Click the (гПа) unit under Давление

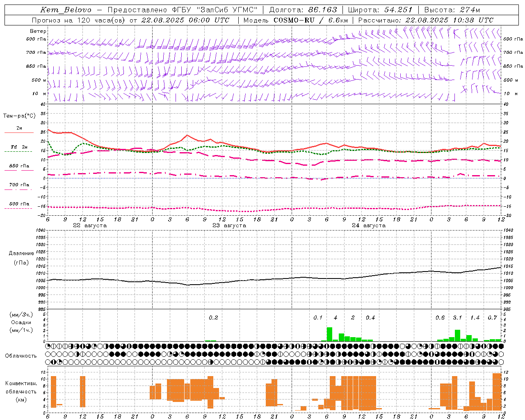(21, 263)
